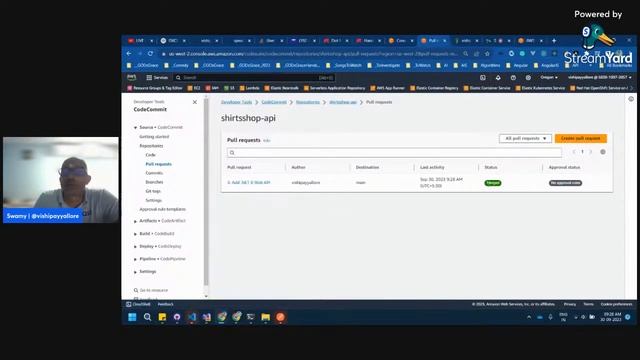Open pull requests table preferences gear
The height and width of the screenshot is (360, 640).
(x=603, y=152)
